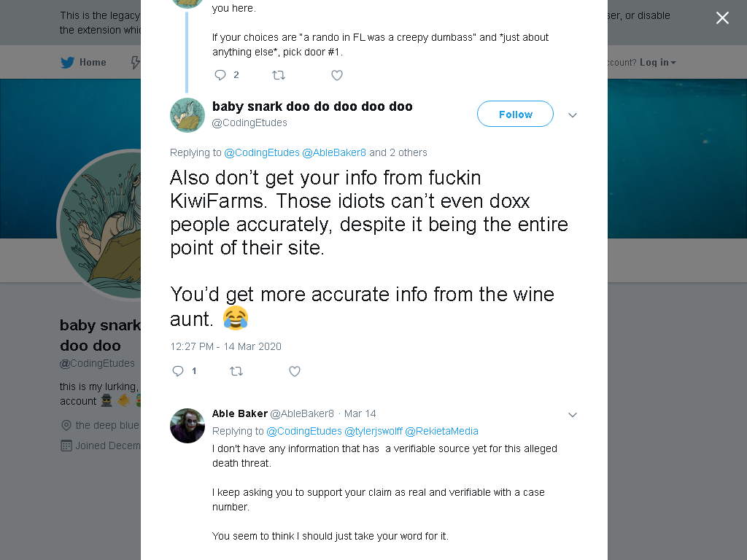Click the 12:27 PM - 14 Mar 2020 timestamp
This screenshot has width=747, height=560.
pos(226,346)
